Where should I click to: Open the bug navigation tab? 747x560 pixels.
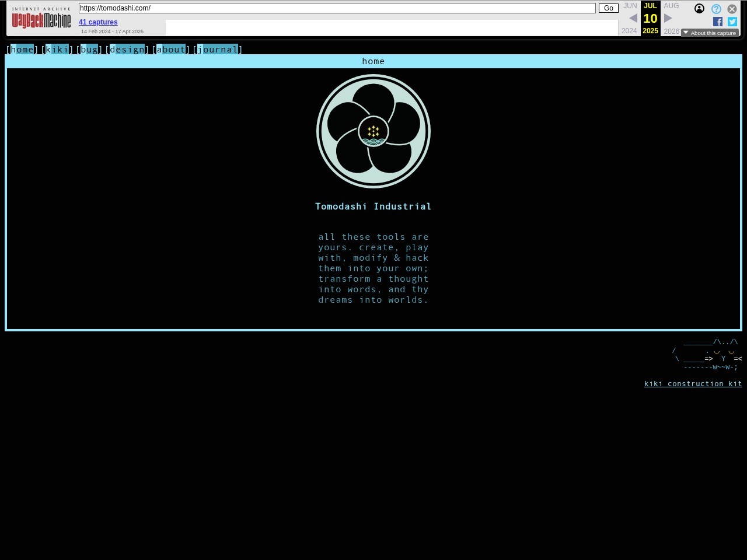(89, 50)
